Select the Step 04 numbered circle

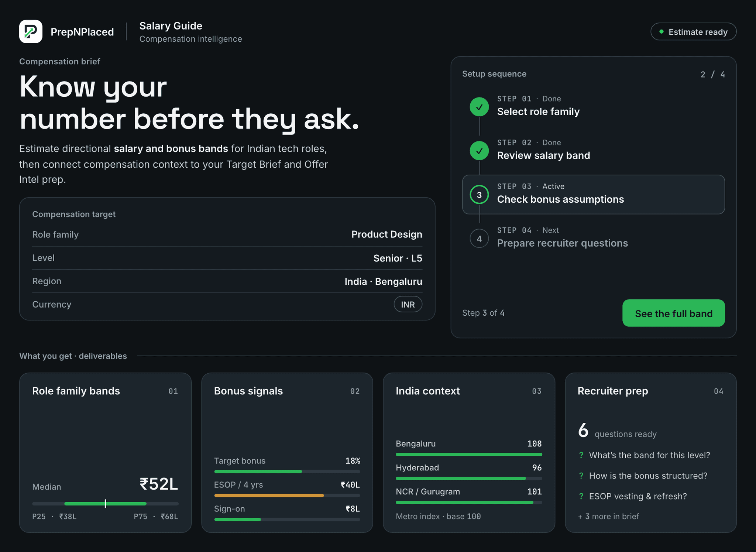click(479, 239)
